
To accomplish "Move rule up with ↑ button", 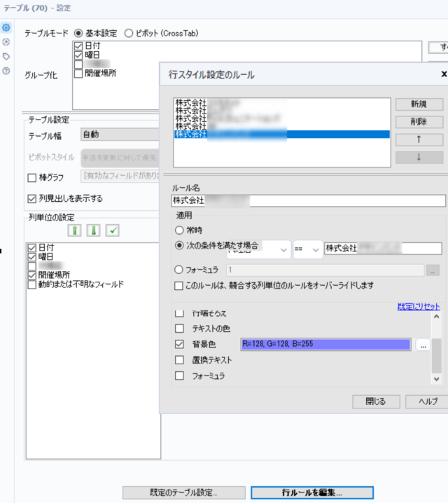I will (419, 139).
